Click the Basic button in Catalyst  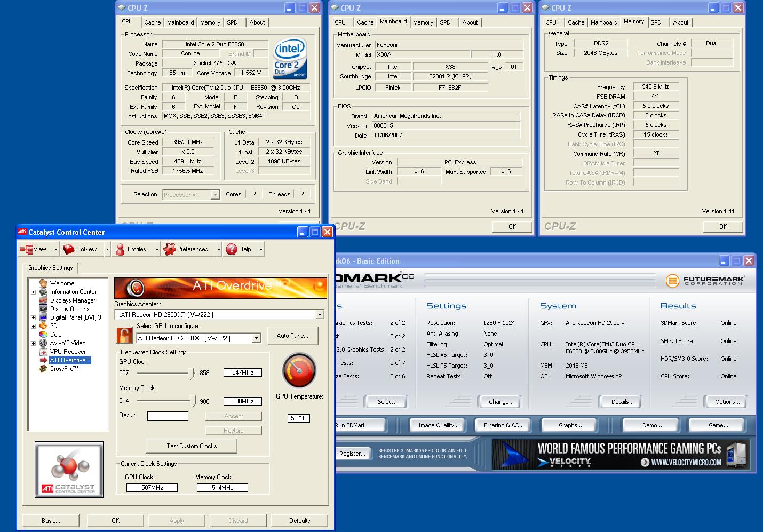[51, 521]
